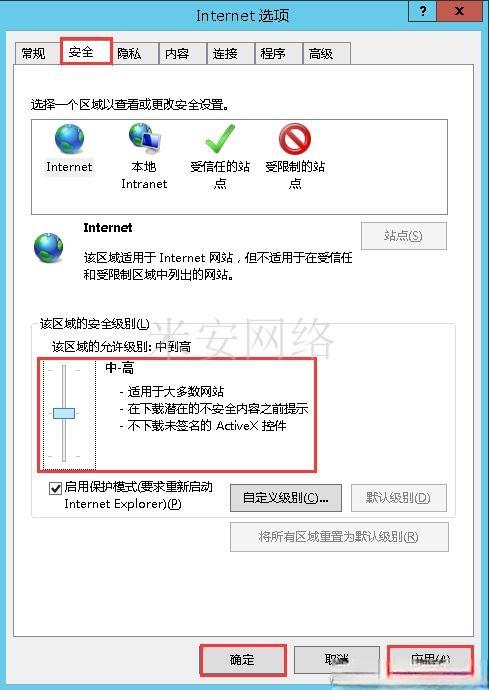Toggle 启用保护模式 checkbox
Screen dimensions: 489x690
pos(55,488)
